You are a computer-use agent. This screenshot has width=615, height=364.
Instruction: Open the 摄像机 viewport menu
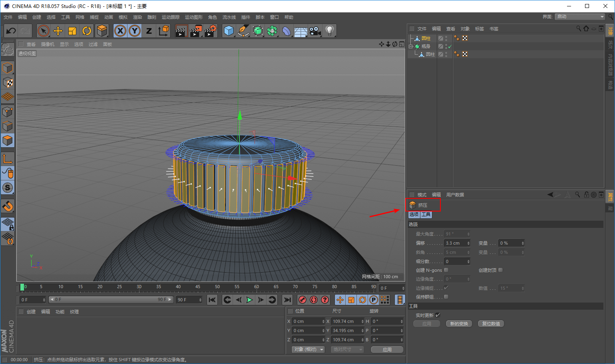tap(48, 44)
